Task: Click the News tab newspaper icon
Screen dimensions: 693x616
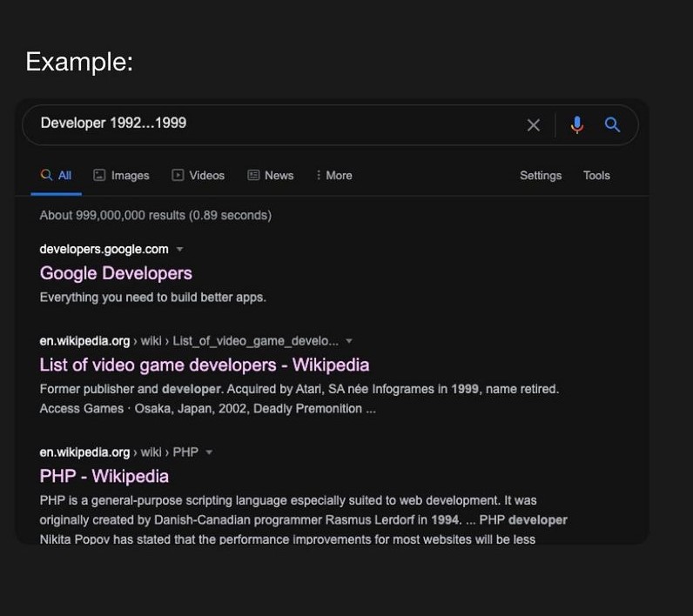Action: pyautogui.click(x=253, y=175)
